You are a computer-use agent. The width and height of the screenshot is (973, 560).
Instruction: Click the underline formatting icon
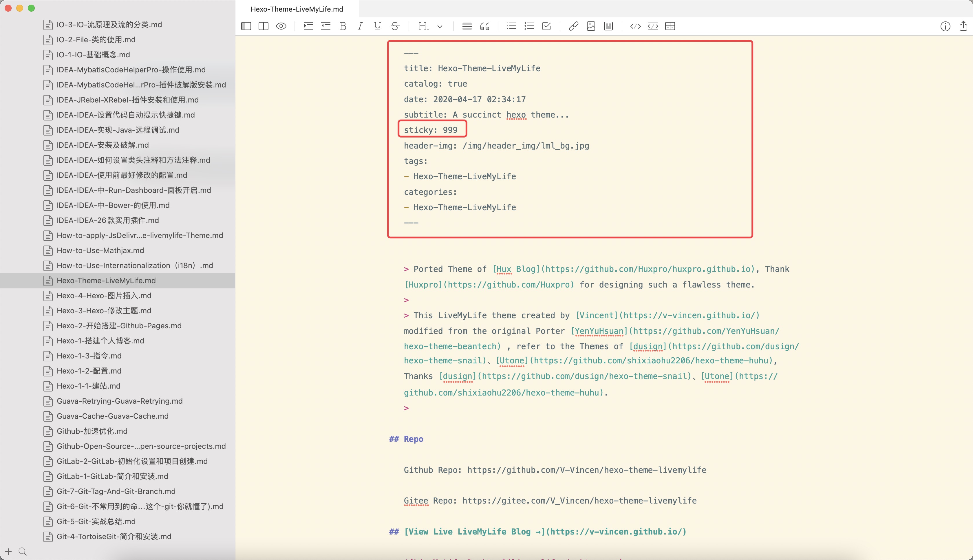[378, 26]
